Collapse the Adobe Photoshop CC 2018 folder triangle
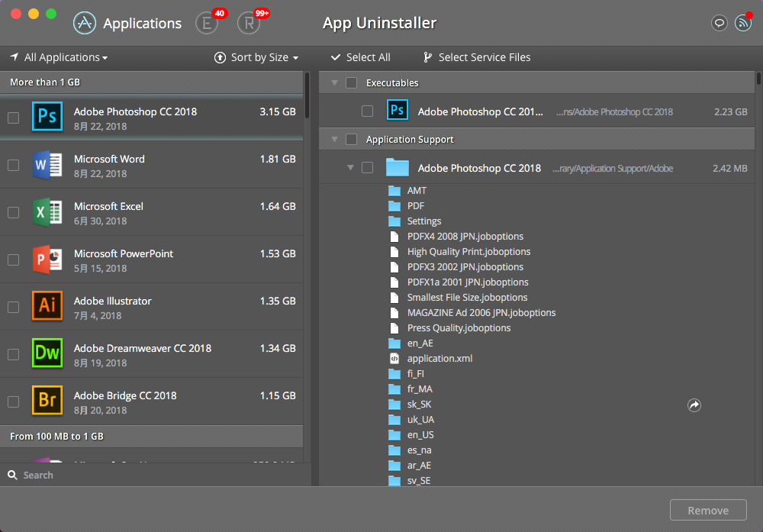The width and height of the screenshot is (763, 532). 350,167
